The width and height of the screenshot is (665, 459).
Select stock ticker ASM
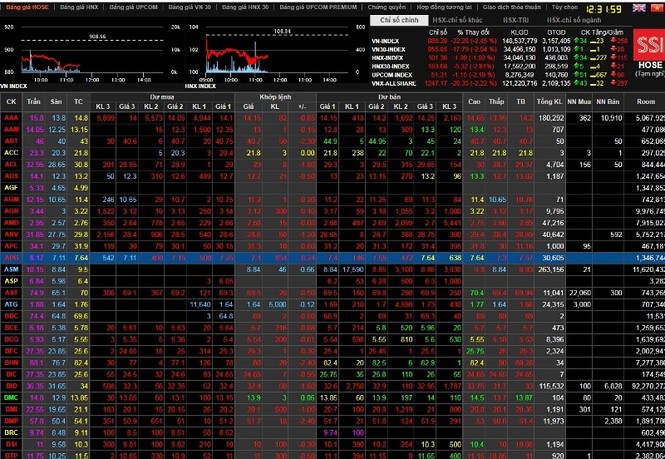tap(11, 269)
